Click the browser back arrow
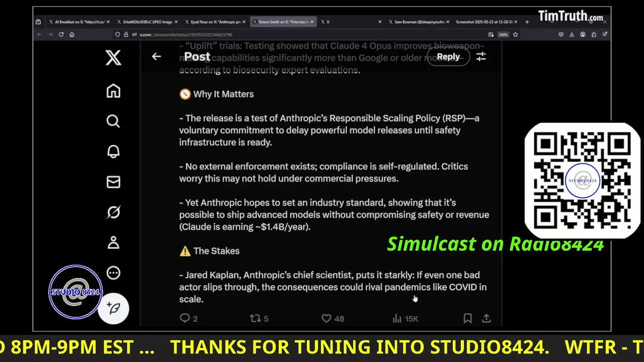The height and width of the screenshot is (362, 644). click(x=39, y=34)
